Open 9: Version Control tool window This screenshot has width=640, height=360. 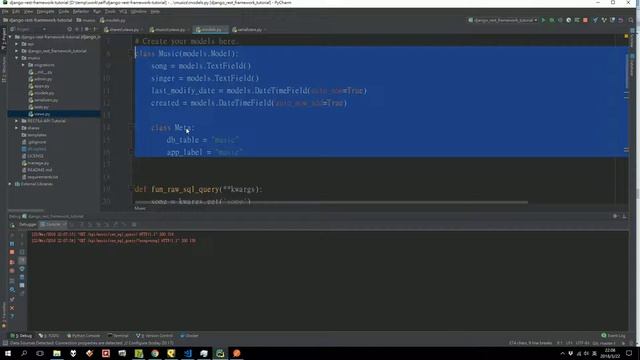[x=154, y=336]
